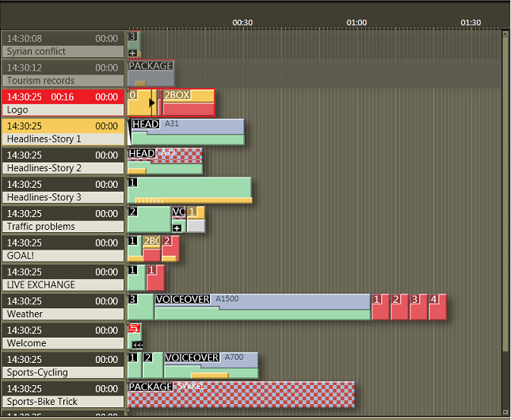The width and height of the screenshot is (511, 420).
Task: Select red 2 block in Weather row
Action: [399, 307]
